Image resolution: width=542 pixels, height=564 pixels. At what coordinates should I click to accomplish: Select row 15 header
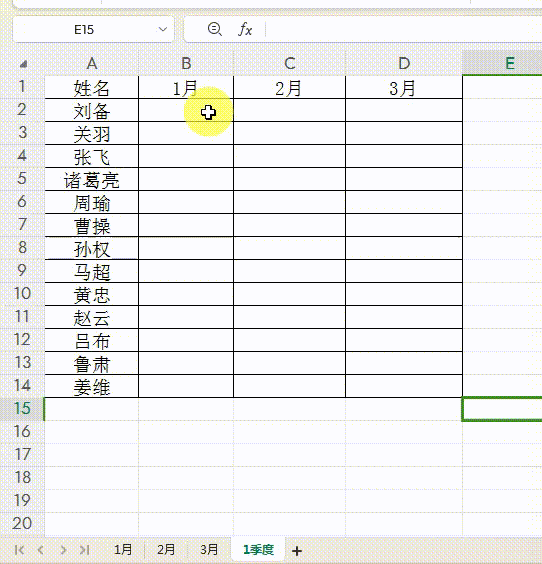coord(22,409)
